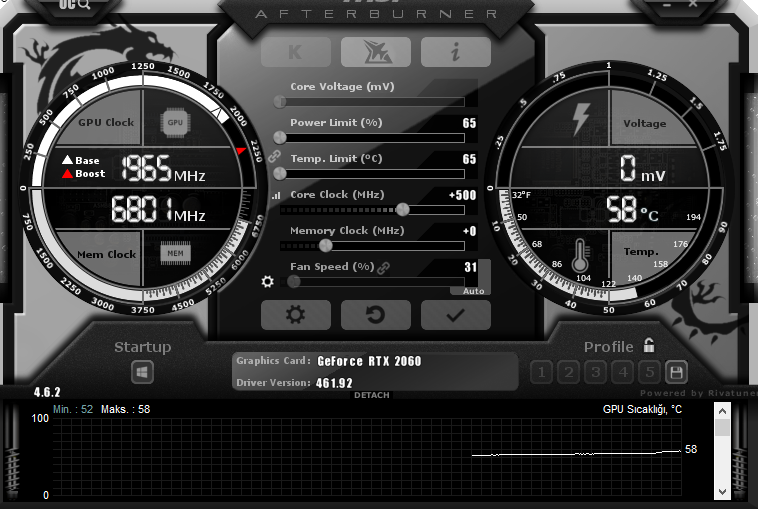Image resolution: width=758 pixels, height=509 pixels.
Task: Click the GeForce RTX 2060 card name
Action: click(369, 361)
